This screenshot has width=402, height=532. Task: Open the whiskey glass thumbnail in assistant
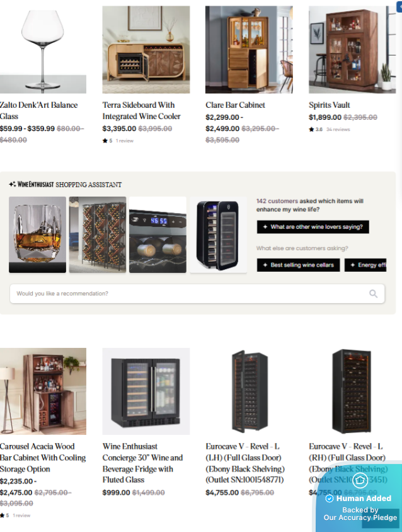(37, 234)
